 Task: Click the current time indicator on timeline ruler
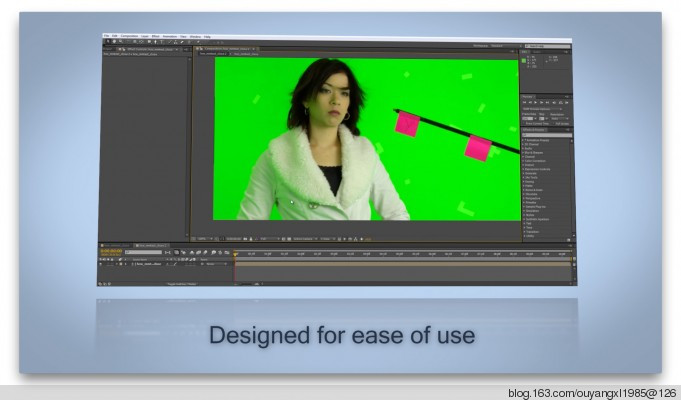point(236,253)
